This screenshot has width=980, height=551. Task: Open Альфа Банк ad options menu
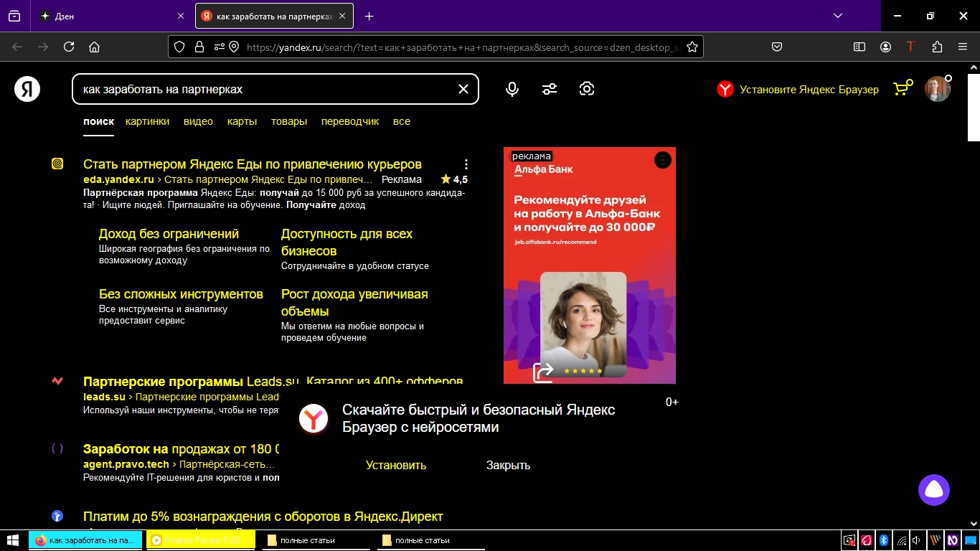662,159
